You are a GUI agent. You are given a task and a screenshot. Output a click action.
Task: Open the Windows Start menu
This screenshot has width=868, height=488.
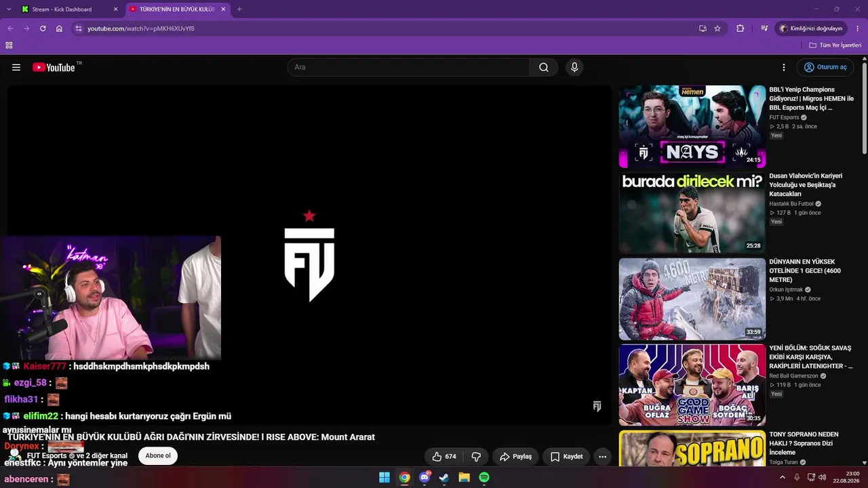384,477
